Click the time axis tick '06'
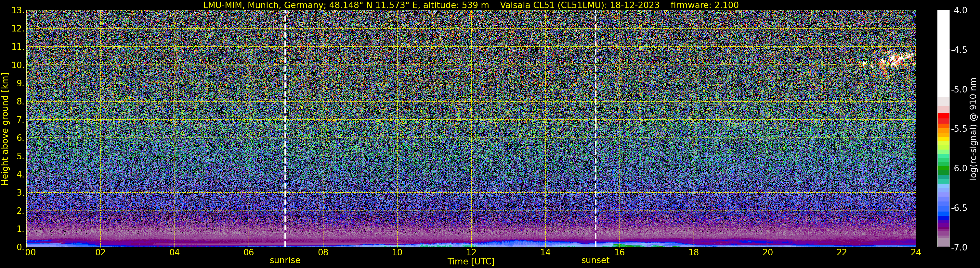This screenshot has width=980, height=268. [249, 253]
